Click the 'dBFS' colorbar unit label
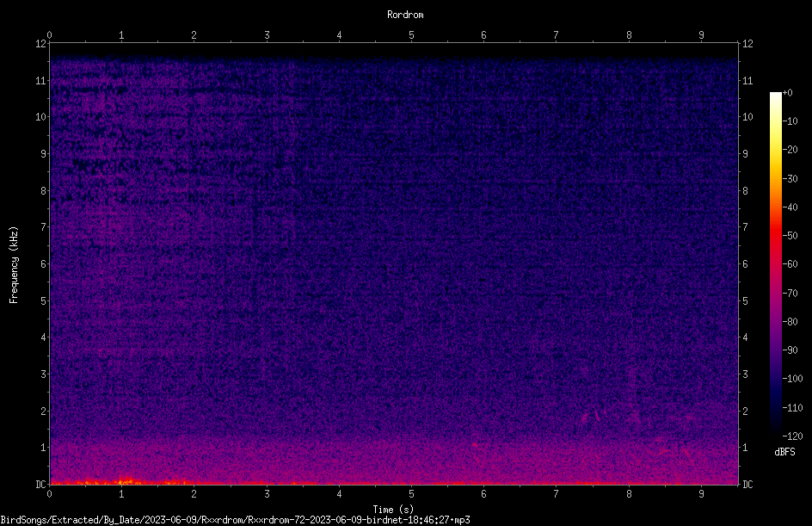 coord(784,452)
